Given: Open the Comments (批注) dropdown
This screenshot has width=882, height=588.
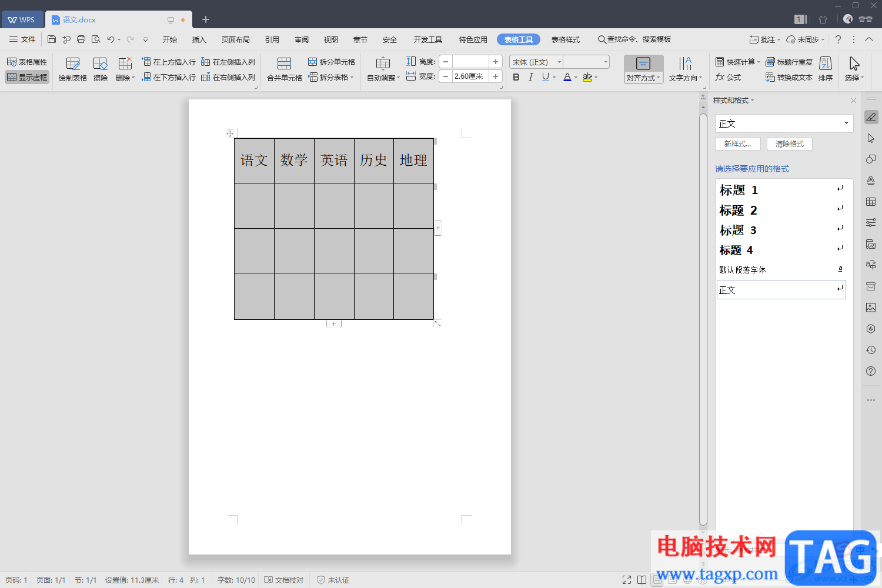Looking at the screenshot, I should click(x=764, y=39).
